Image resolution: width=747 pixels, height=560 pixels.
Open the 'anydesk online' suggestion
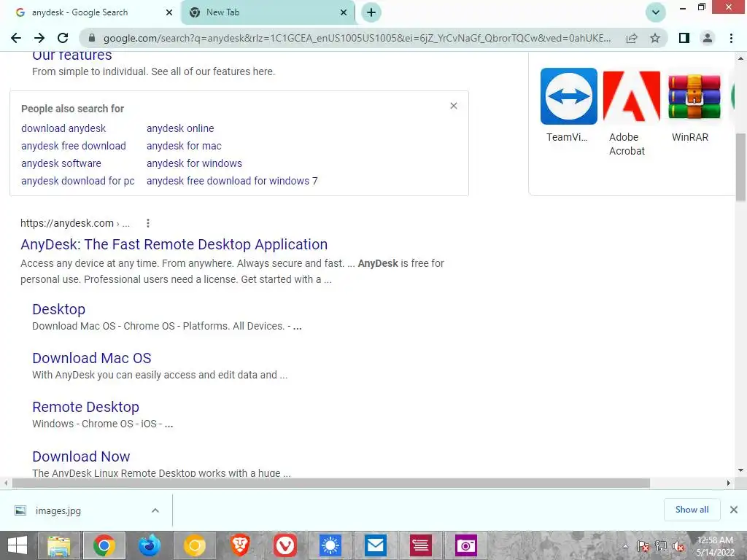click(x=180, y=128)
